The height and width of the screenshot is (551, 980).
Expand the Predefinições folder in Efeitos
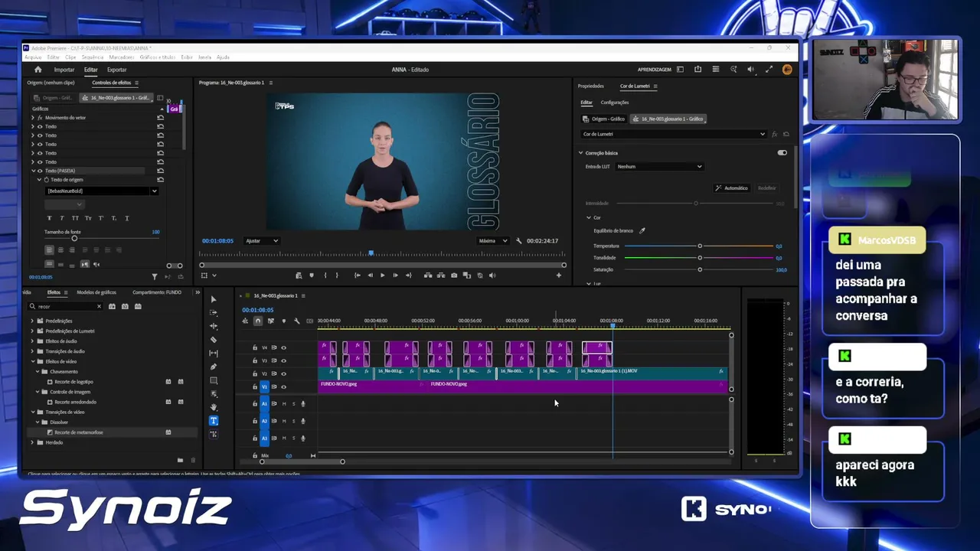[32, 321]
